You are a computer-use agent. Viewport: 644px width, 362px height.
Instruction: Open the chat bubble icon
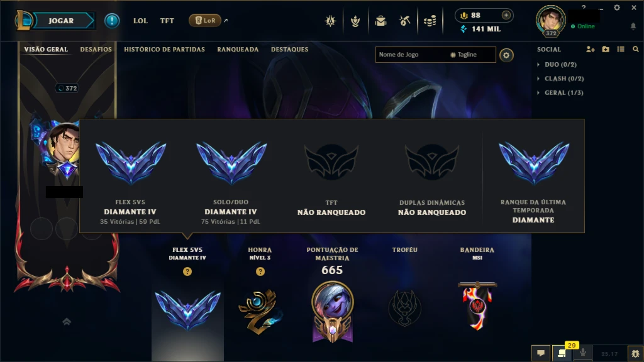[541, 353]
